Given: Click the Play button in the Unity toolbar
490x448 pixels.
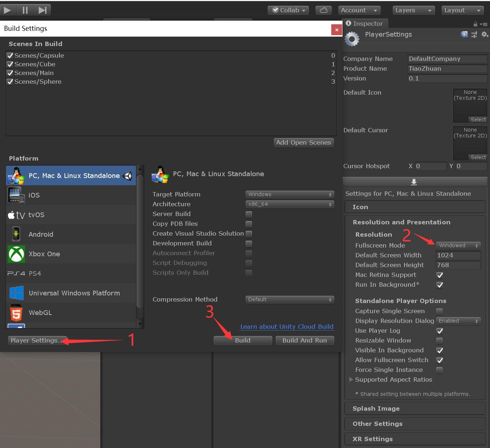Looking at the screenshot, I should point(8,10).
